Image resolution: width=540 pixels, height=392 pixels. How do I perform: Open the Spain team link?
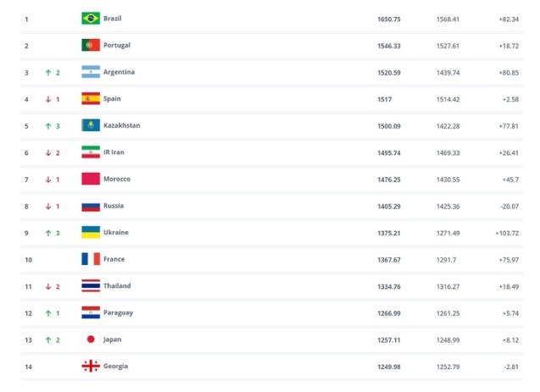click(x=112, y=99)
